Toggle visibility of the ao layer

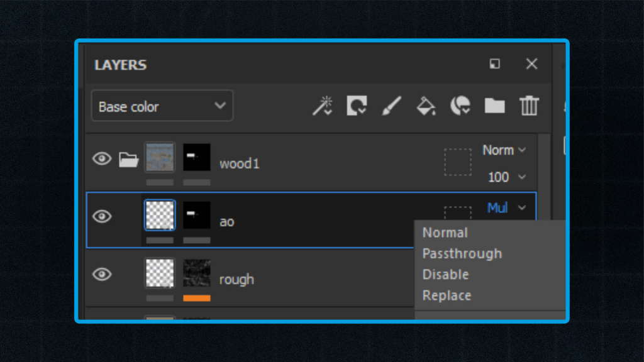[102, 216]
